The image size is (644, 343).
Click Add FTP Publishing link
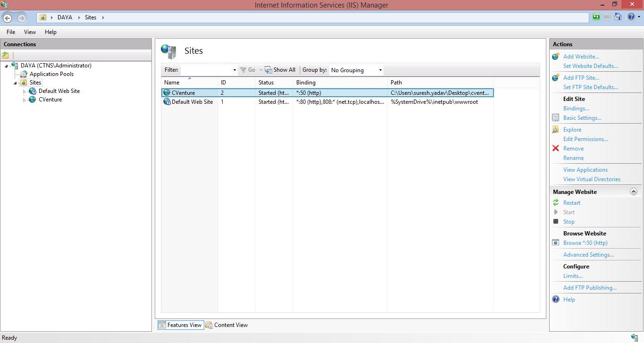pyautogui.click(x=590, y=288)
